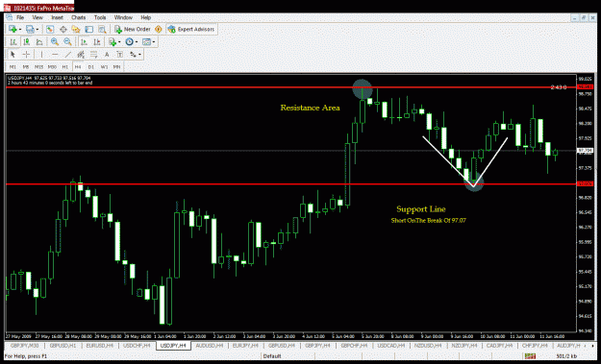Select the Arrows objects tool
601x364 pixels.
tap(133, 55)
